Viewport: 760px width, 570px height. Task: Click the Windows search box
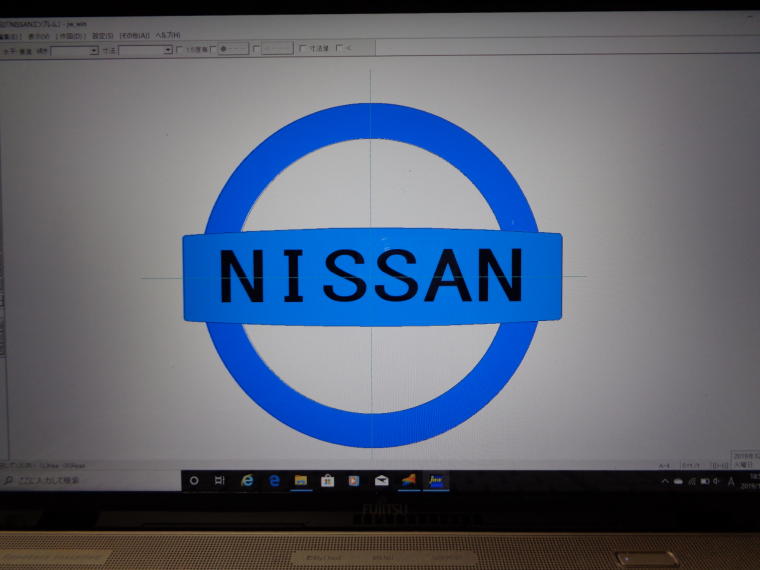[91, 480]
